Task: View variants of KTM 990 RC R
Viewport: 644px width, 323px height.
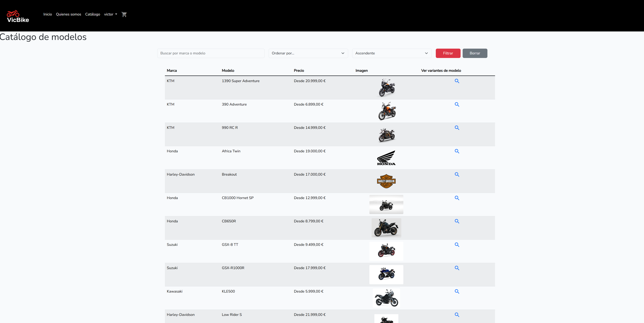Action: pos(457,128)
